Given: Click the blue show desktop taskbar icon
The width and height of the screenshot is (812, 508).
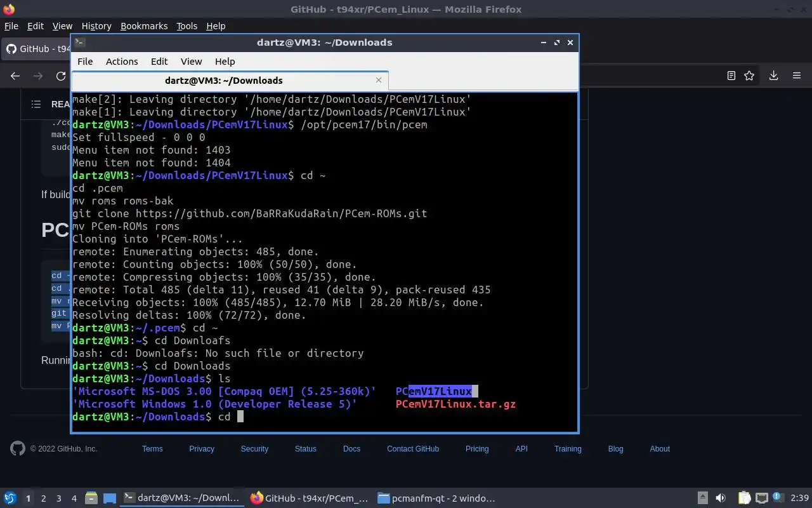Looking at the screenshot, I should 110,498.
